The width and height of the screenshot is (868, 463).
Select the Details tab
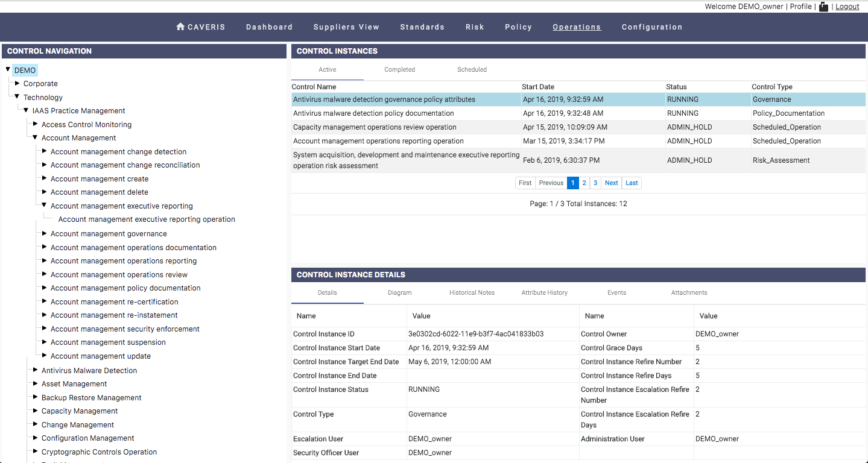[328, 292]
